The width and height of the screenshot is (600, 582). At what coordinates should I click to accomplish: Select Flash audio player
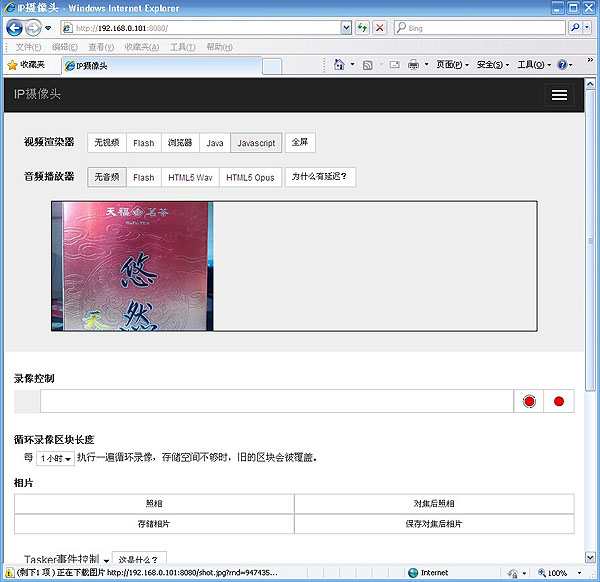pyautogui.click(x=143, y=177)
